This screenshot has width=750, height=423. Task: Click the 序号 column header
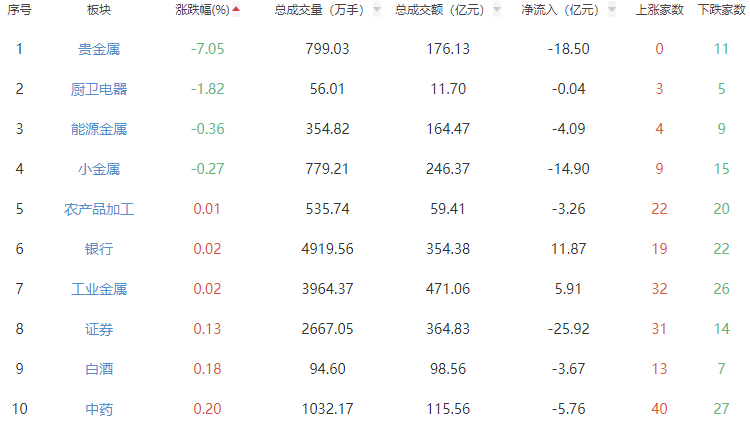[19, 10]
